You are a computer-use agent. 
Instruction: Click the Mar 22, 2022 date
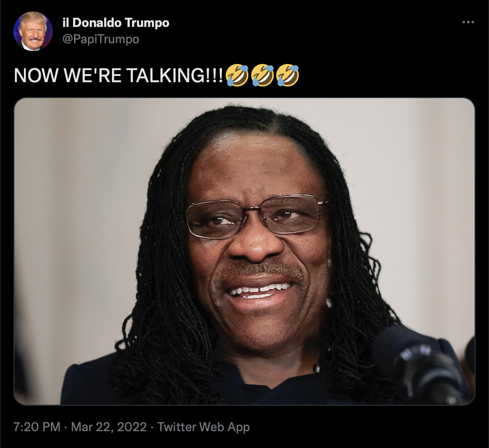(x=109, y=427)
